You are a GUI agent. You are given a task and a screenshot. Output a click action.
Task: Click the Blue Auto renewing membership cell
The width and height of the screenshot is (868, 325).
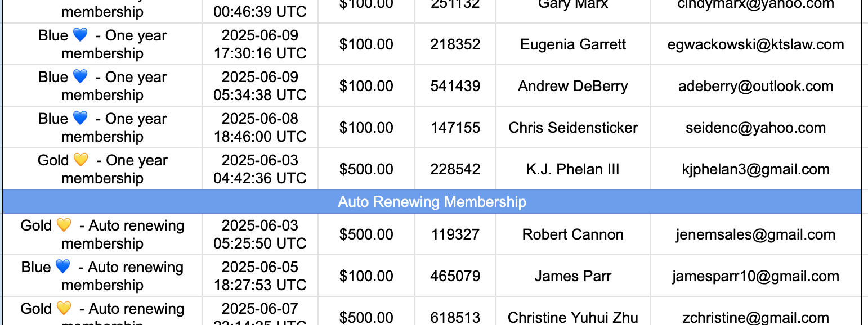102,276
